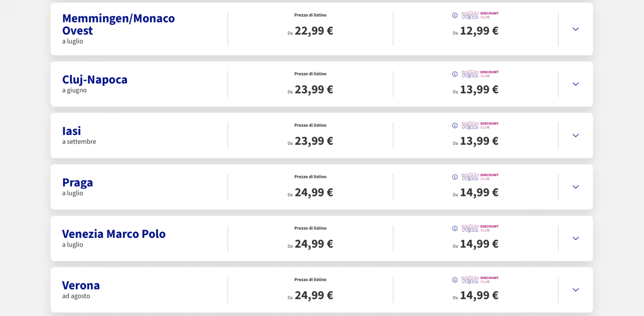Screen dimensions: 644x316
Task: Select the Venezia Marco Polo destination name
Action: (x=114, y=234)
